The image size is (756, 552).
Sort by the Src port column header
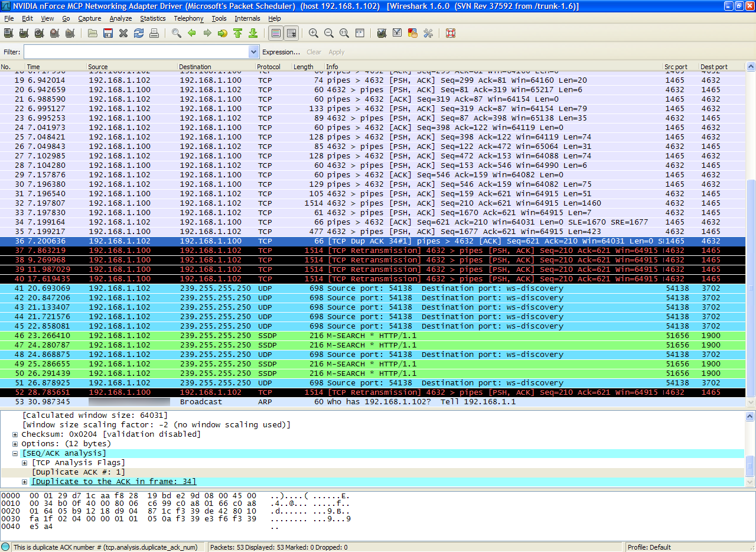[x=680, y=67]
